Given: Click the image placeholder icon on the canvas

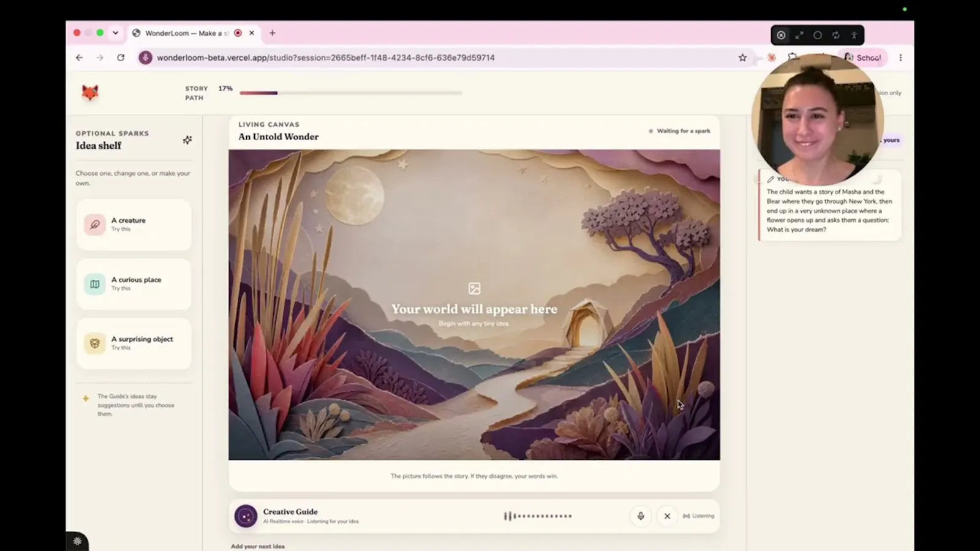Looking at the screenshot, I should click(x=474, y=288).
